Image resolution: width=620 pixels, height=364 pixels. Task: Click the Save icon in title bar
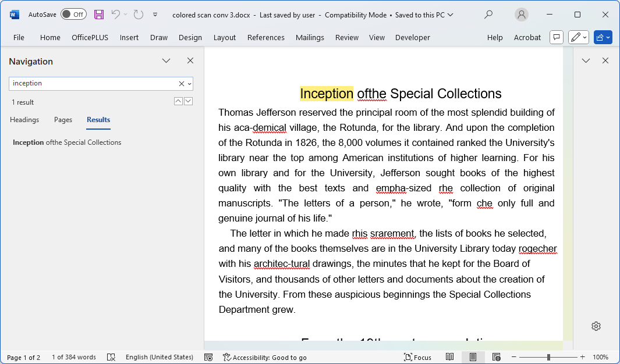99,15
